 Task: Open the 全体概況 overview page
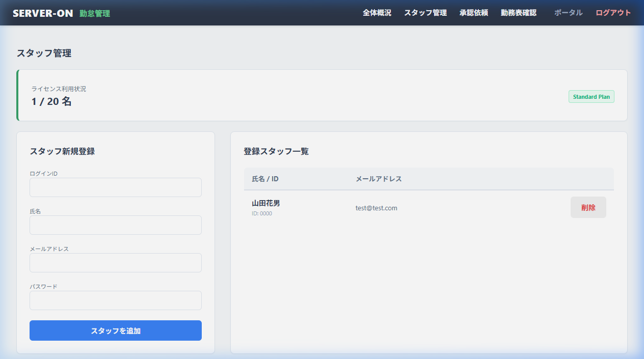pyautogui.click(x=377, y=13)
